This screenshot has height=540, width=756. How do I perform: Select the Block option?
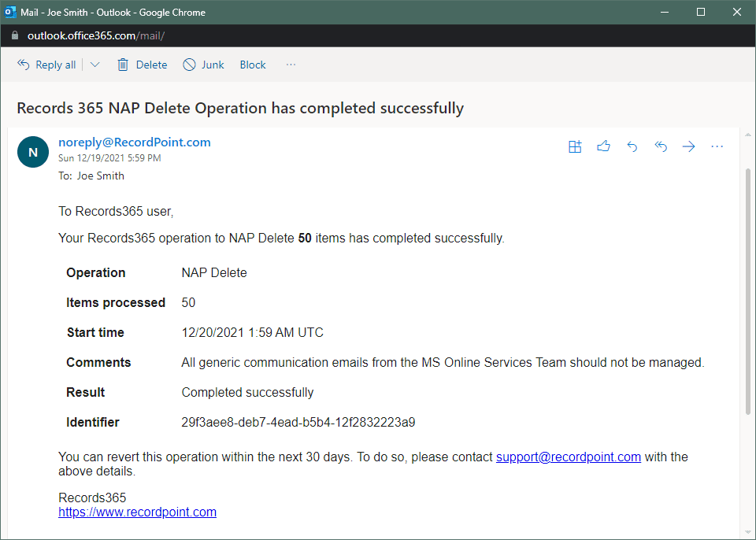tap(252, 64)
